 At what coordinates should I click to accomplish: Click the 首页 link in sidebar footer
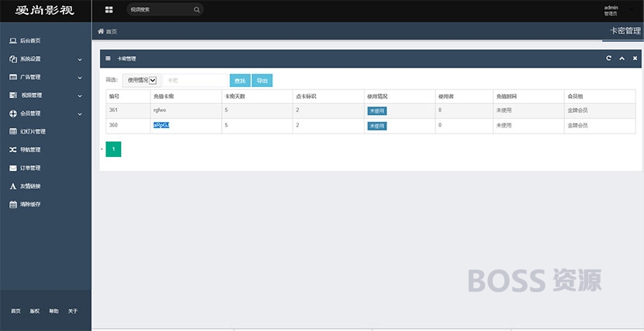16,312
